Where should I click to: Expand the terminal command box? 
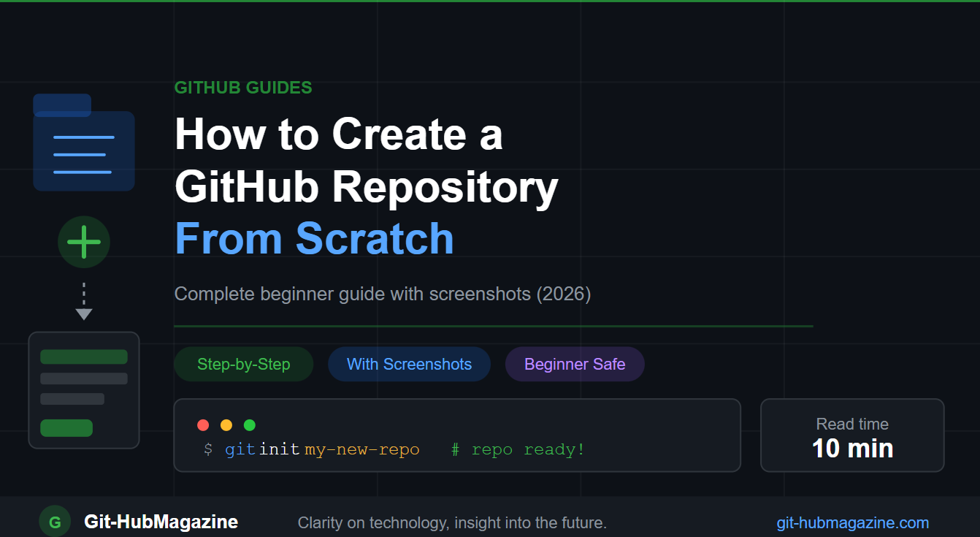[x=457, y=435]
